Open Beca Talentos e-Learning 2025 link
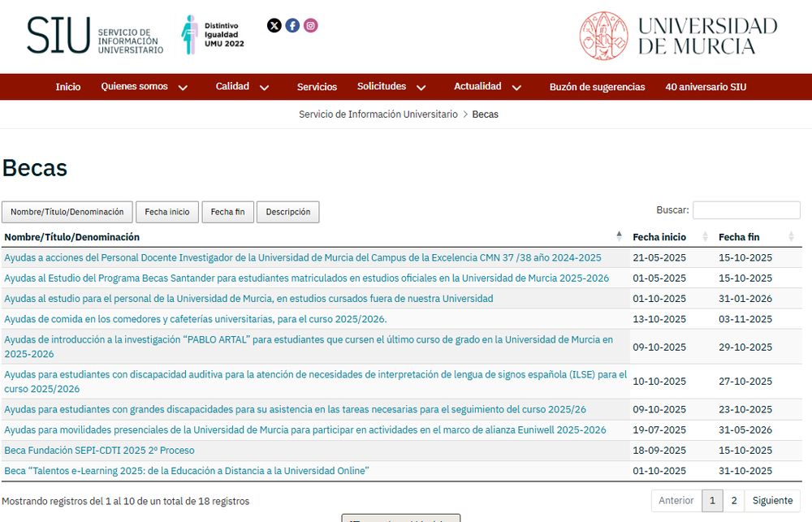The height and width of the screenshot is (522, 812). 187,471
